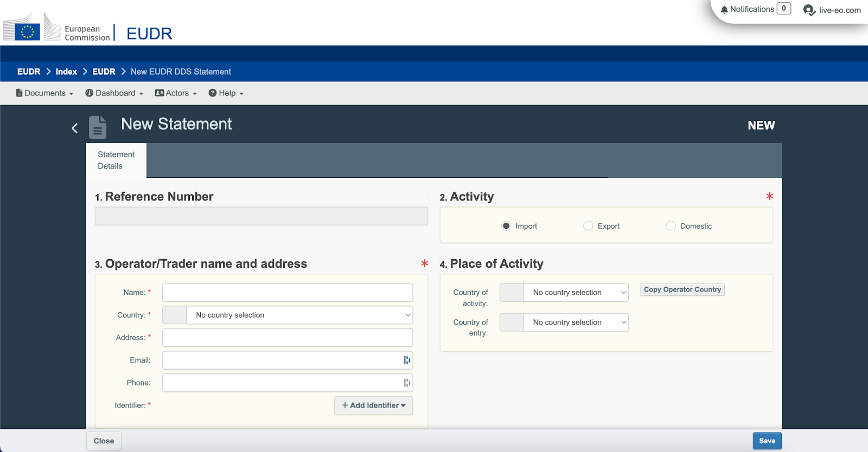Open the Dashboard dropdown menu
The image size is (868, 452).
(114, 93)
